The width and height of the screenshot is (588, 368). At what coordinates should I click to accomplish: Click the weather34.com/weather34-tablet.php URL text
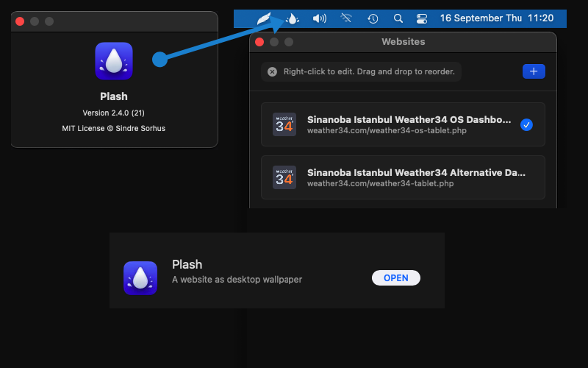pyautogui.click(x=380, y=183)
